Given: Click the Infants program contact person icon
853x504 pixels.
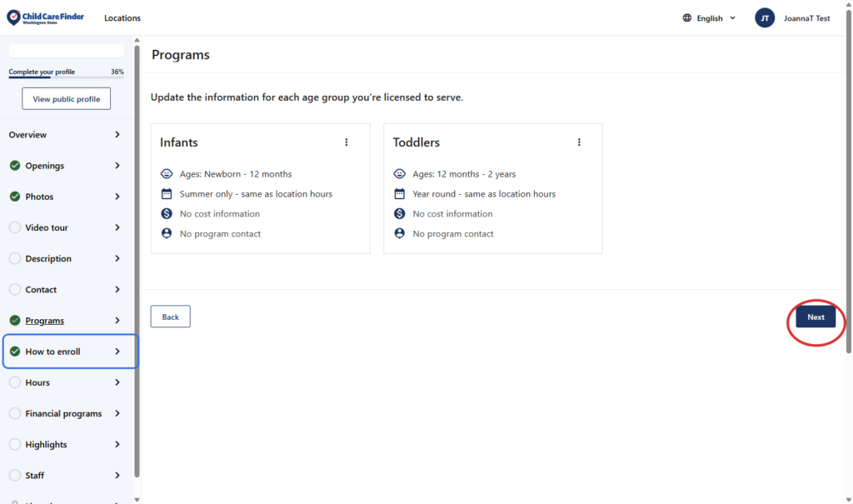Looking at the screenshot, I should click(167, 234).
